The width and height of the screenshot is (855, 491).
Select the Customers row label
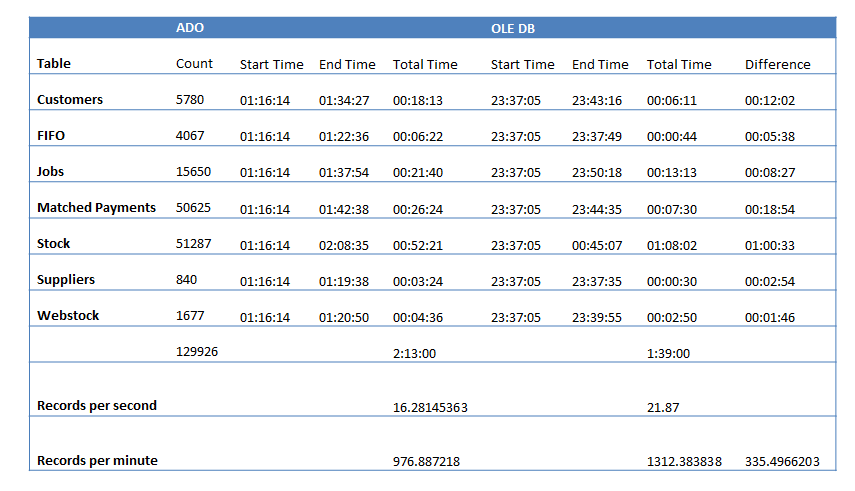point(70,100)
